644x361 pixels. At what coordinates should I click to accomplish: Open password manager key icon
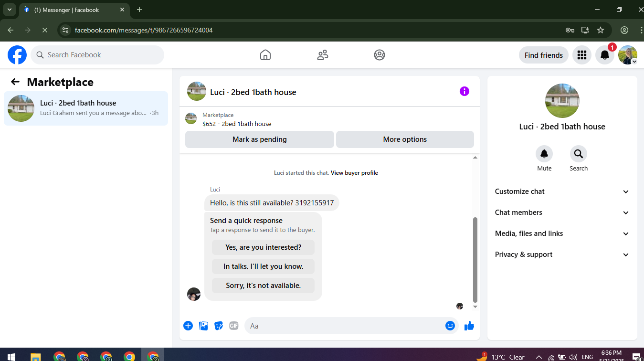[x=570, y=30]
